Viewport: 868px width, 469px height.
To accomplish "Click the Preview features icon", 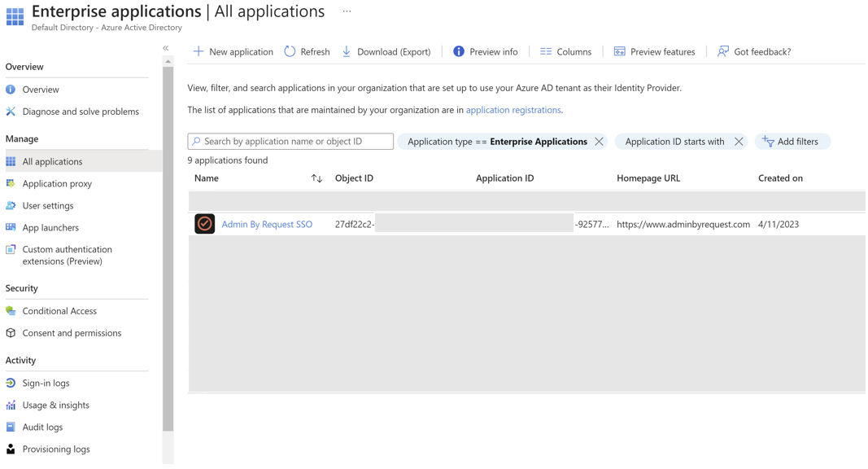I will click(619, 51).
